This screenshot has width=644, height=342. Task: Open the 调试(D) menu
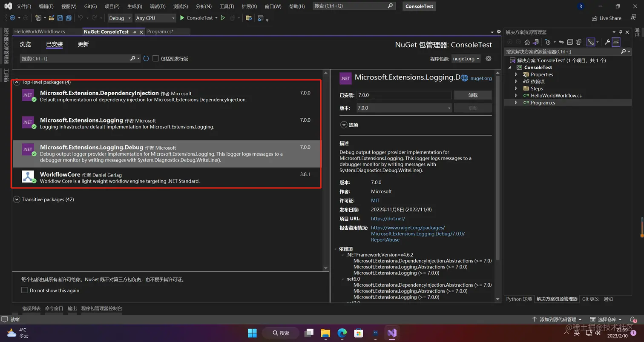[158, 6]
